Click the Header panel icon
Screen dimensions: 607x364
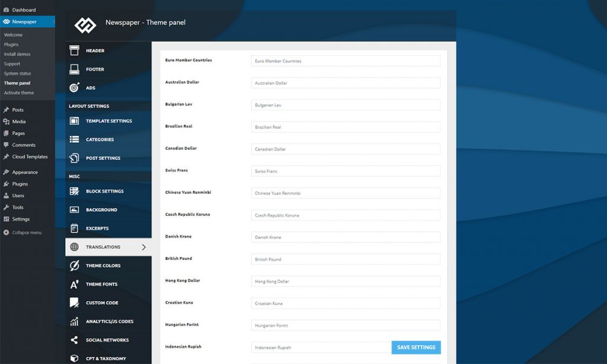[x=74, y=51]
